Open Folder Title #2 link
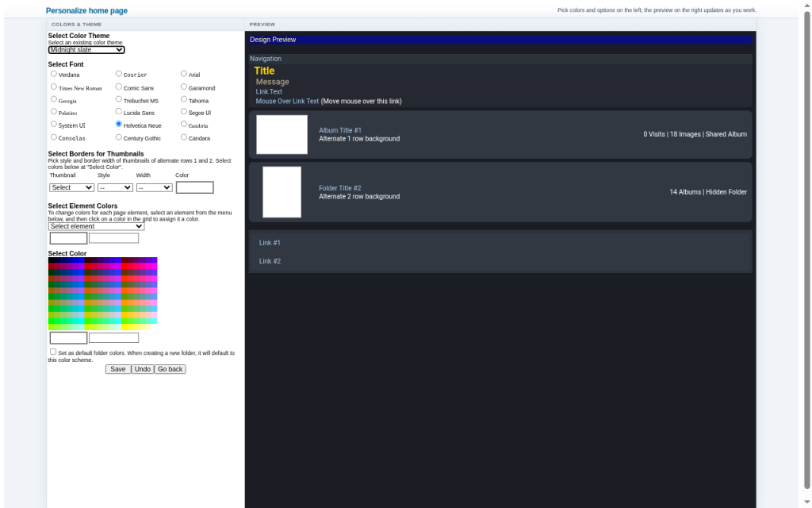 coord(339,188)
